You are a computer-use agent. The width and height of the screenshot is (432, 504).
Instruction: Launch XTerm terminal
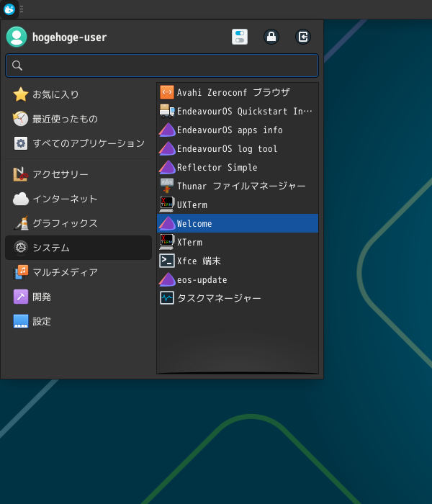point(238,242)
